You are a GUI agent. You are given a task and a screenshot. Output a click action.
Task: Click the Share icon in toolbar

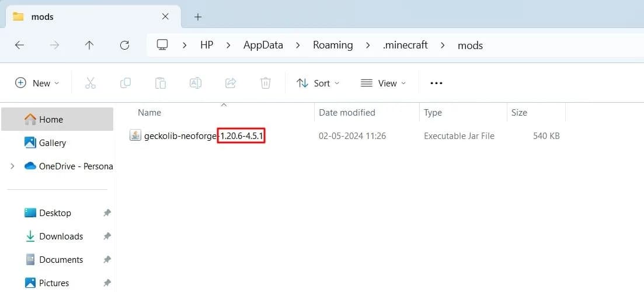(231, 83)
